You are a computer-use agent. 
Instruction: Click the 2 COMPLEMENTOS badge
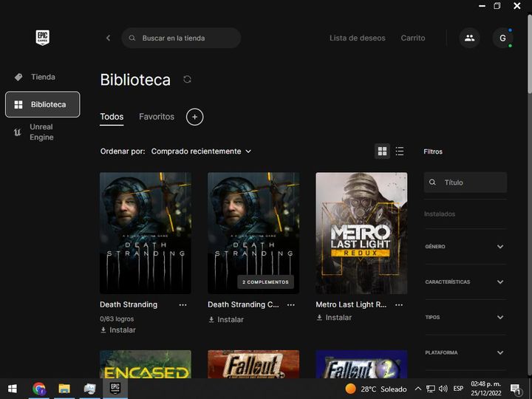click(266, 282)
